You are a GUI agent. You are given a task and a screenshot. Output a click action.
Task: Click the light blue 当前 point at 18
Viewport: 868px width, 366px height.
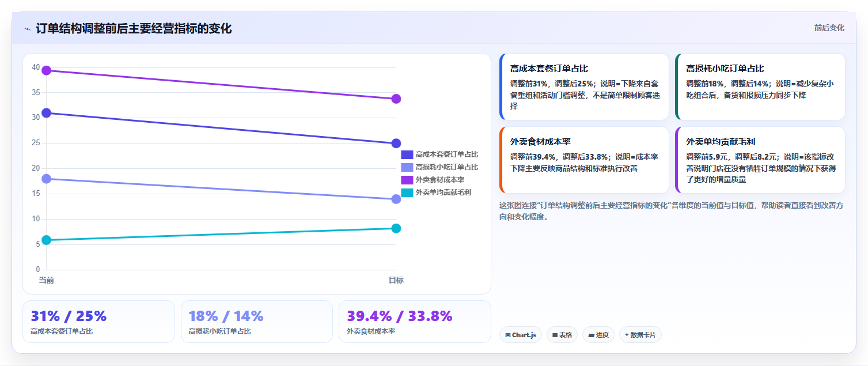pos(47,179)
